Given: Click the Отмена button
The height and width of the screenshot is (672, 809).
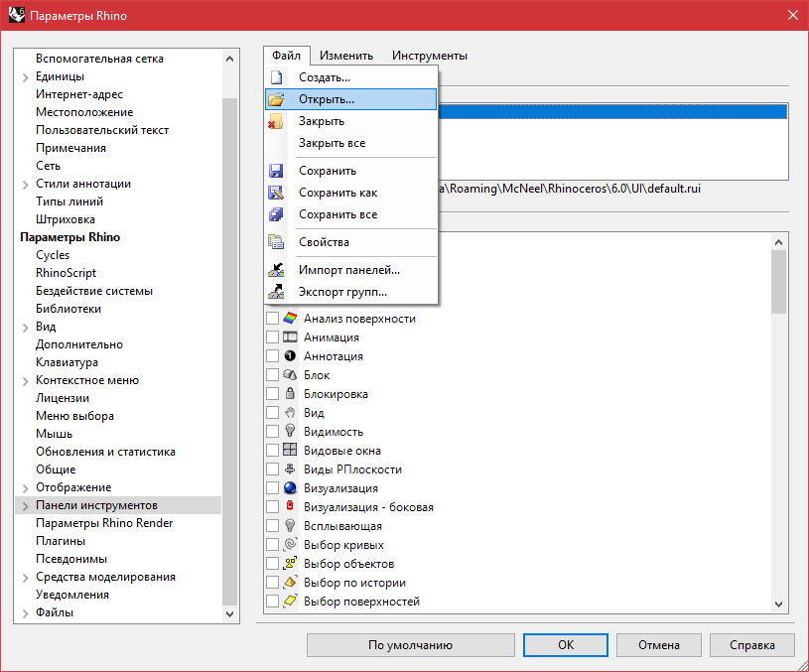Looking at the screenshot, I should 658,644.
